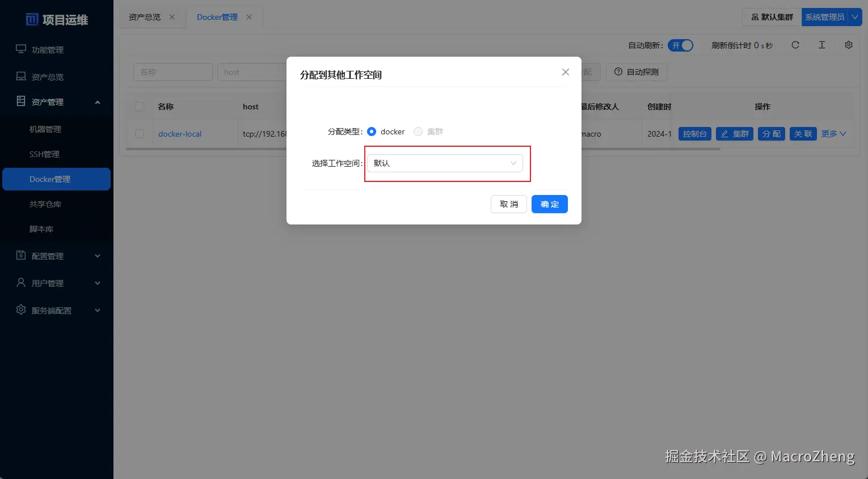Open the 选择工作空间 dropdown
This screenshot has width=868, height=479.
pyautogui.click(x=445, y=163)
